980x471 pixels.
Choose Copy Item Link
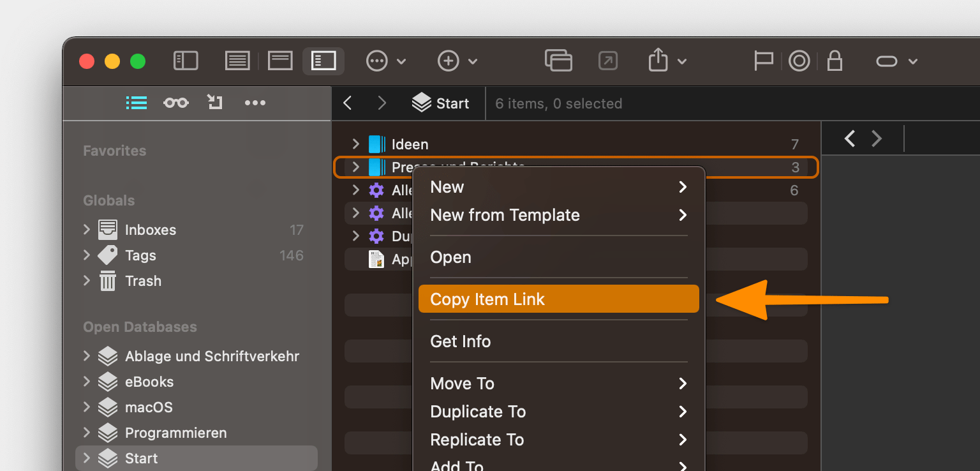tap(559, 299)
